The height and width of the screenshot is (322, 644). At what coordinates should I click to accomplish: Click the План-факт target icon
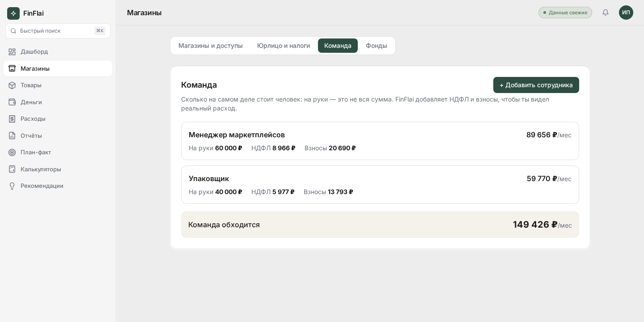(x=12, y=153)
